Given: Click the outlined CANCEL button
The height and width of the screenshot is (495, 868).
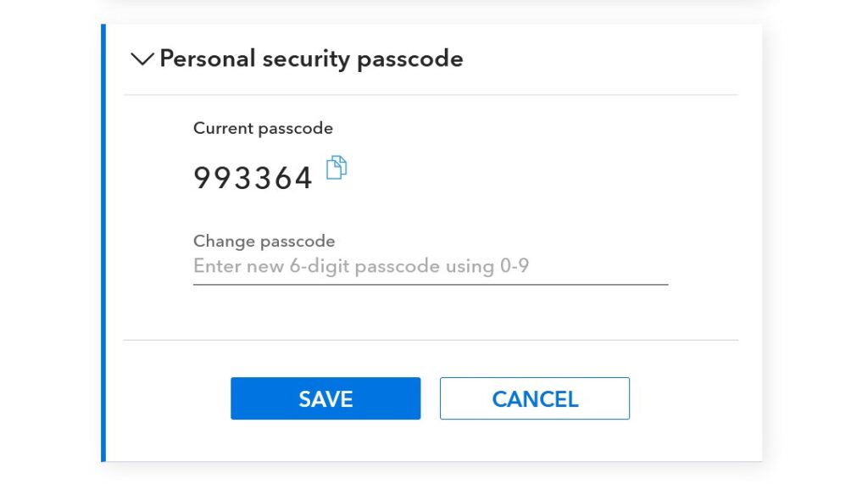Looking at the screenshot, I should pyautogui.click(x=534, y=398).
